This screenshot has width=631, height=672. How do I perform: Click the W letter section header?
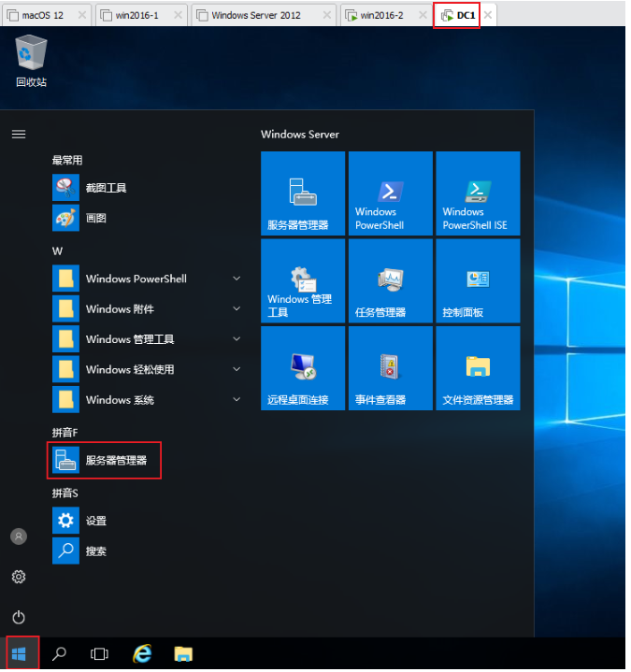58,253
